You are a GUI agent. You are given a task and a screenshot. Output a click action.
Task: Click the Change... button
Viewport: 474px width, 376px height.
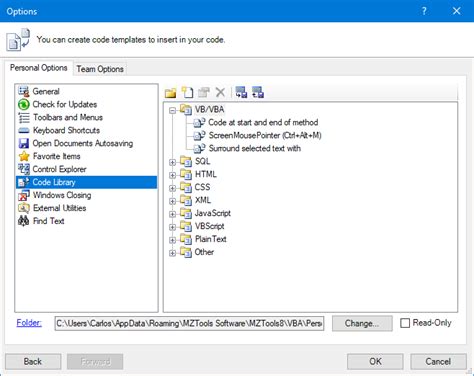click(362, 323)
